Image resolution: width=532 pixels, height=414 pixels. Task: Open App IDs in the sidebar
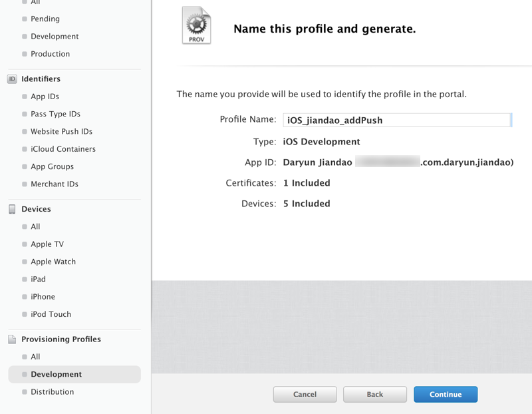(x=45, y=97)
